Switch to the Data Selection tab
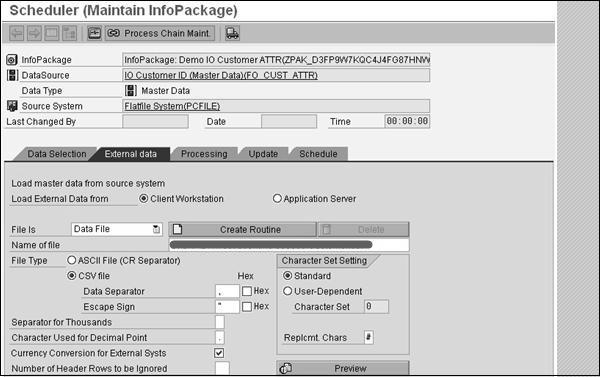Screen dimensions: 600x377 [x=57, y=154]
